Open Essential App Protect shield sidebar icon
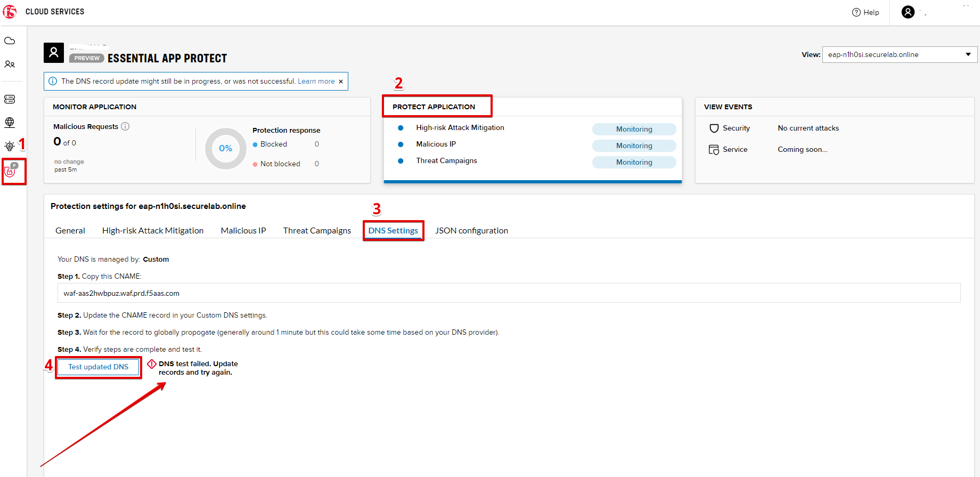The image size is (980, 477). (x=11, y=171)
